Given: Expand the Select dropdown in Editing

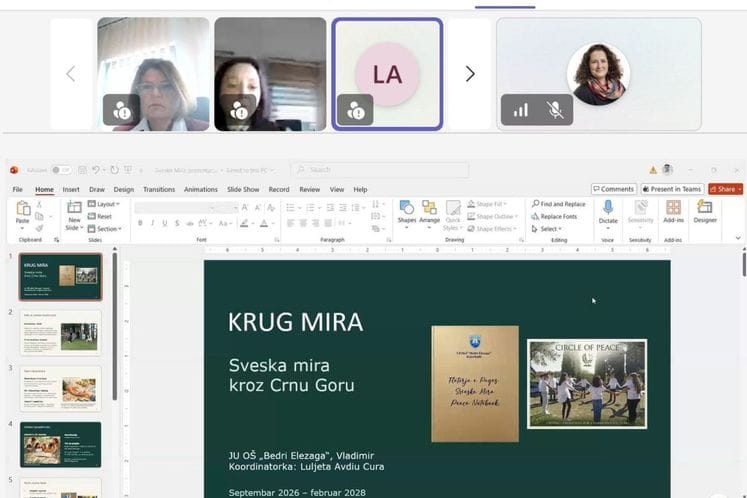Looking at the screenshot, I should pos(546,229).
